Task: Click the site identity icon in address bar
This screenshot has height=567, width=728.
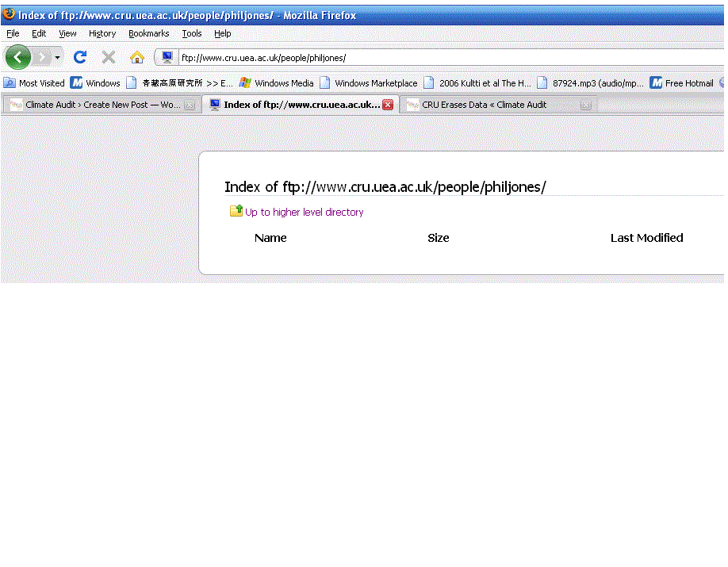Action: click(167, 57)
